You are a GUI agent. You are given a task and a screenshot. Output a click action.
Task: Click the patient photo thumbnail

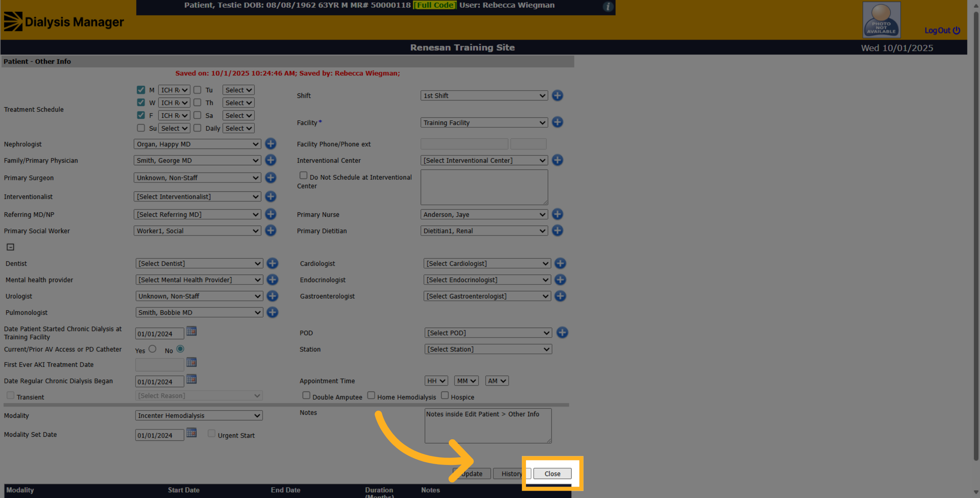pos(881,20)
